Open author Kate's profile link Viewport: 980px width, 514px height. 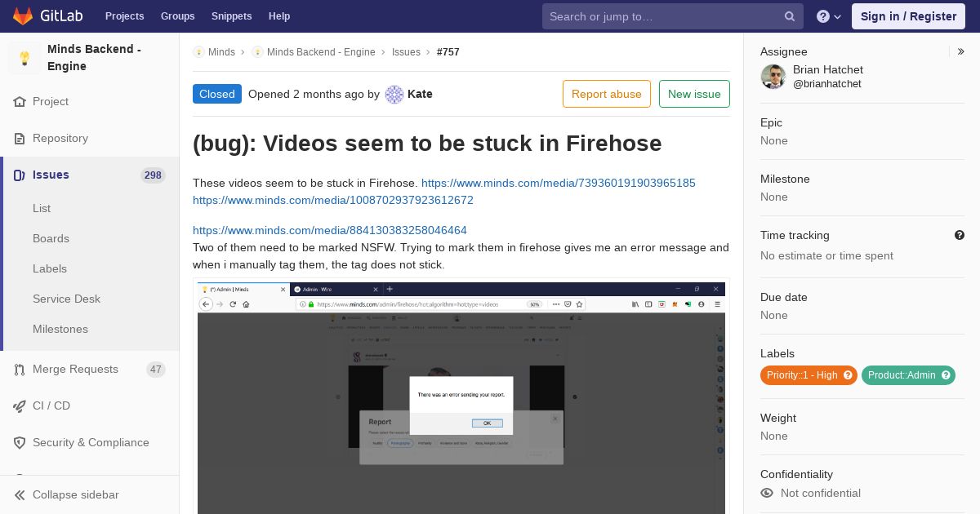(x=420, y=95)
